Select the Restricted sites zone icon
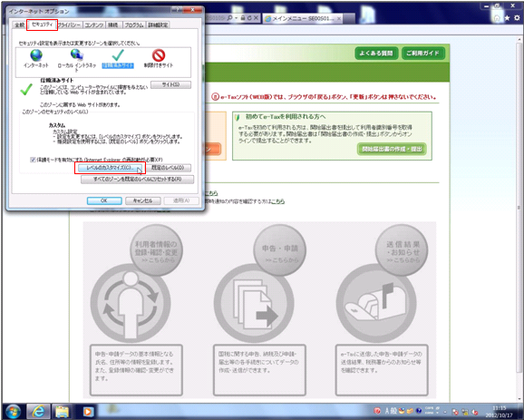524x420 pixels. point(159,55)
